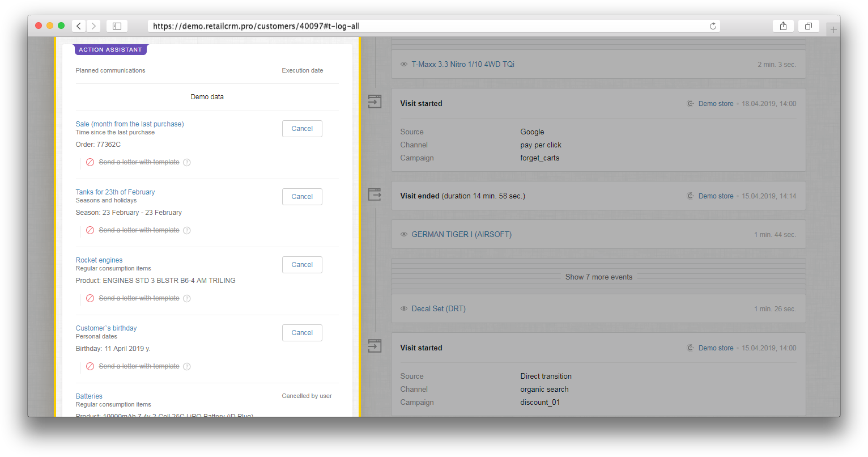Click store logo icon on 18.04.2019 visit
The image size is (868, 457).
[690, 104]
